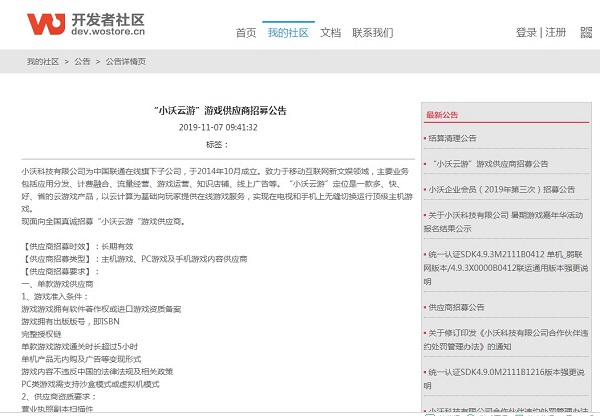Click 公告详情页 in the breadcrumb
The image size is (600, 416).
click(126, 61)
